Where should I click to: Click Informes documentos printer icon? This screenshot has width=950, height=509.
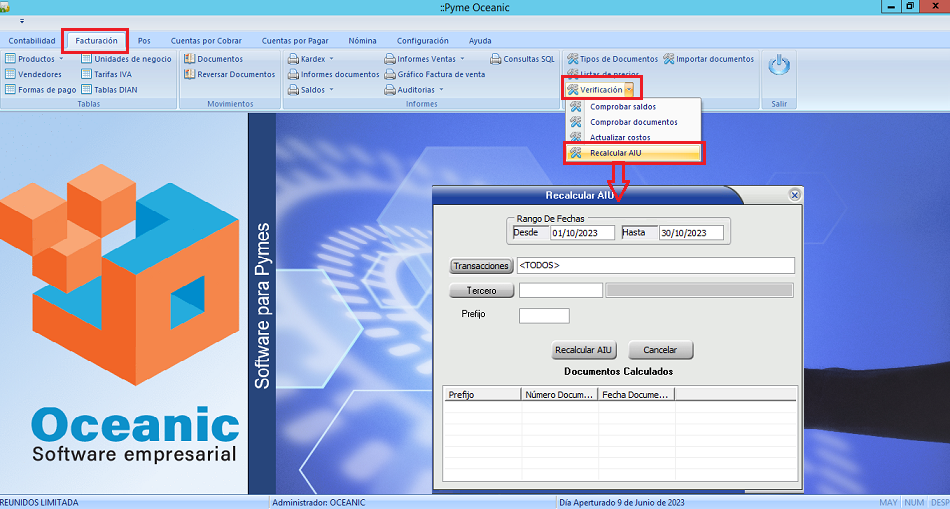point(293,75)
